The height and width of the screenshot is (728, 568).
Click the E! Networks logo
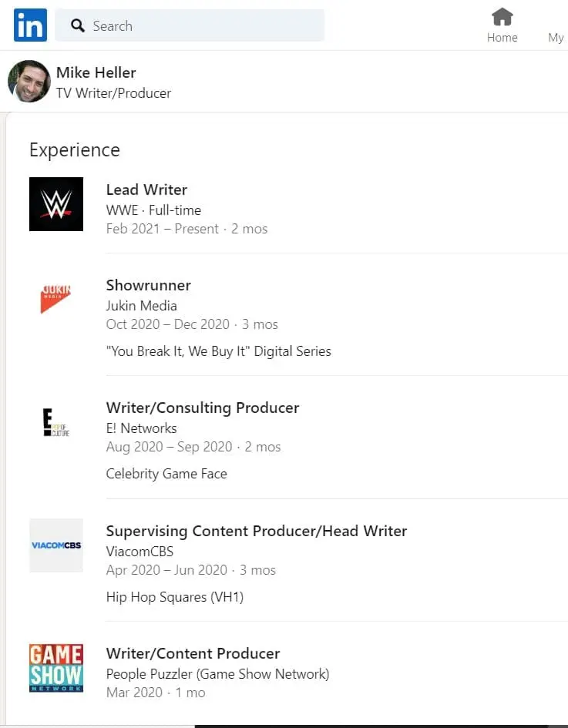coord(56,422)
